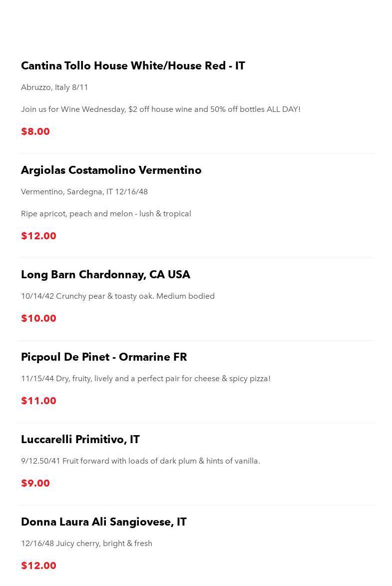Select the $11.00 Picpoul price
Screen dimensions: 392x586
(x=38, y=401)
